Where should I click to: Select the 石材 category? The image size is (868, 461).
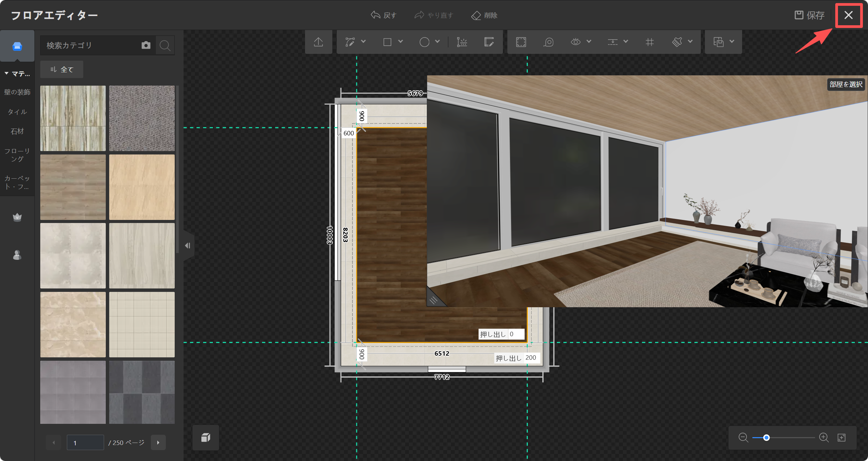(17, 131)
